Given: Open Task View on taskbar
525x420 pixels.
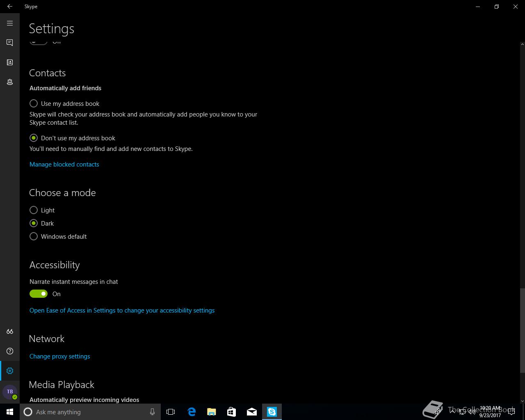Looking at the screenshot, I should [171, 412].
